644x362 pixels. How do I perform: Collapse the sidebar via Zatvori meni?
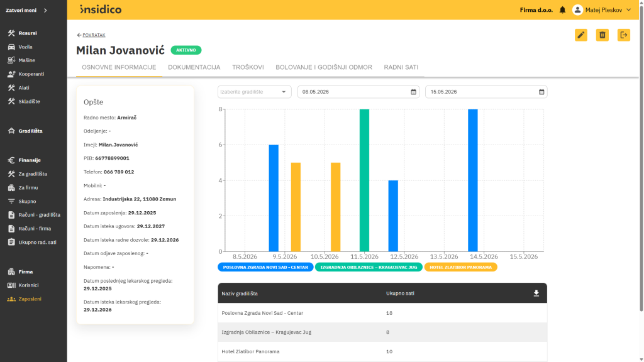26,10
